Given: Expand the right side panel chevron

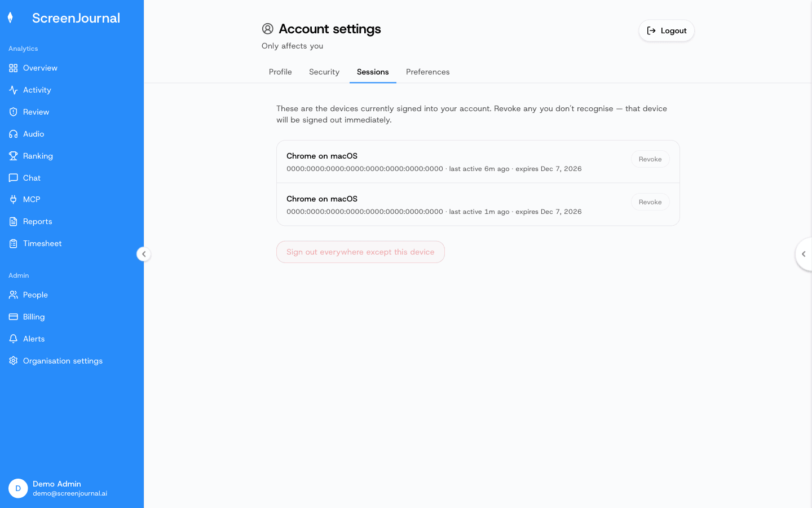Looking at the screenshot, I should tap(804, 254).
